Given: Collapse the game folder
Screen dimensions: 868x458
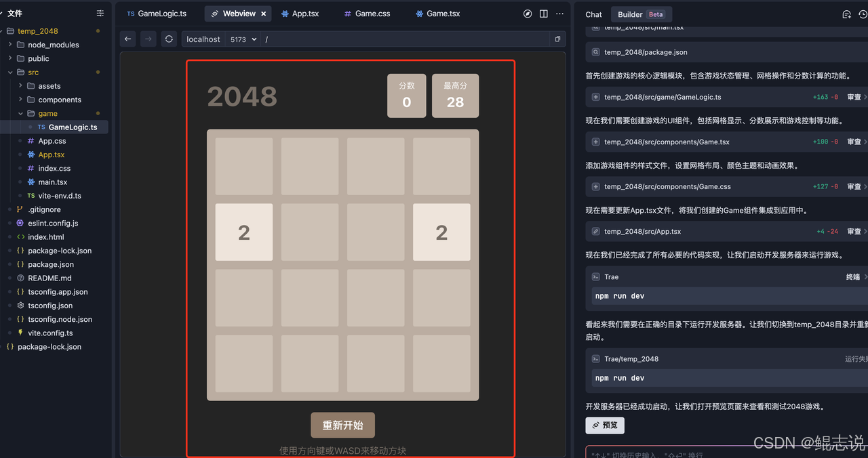Looking at the screenshot, I should 47,114.
